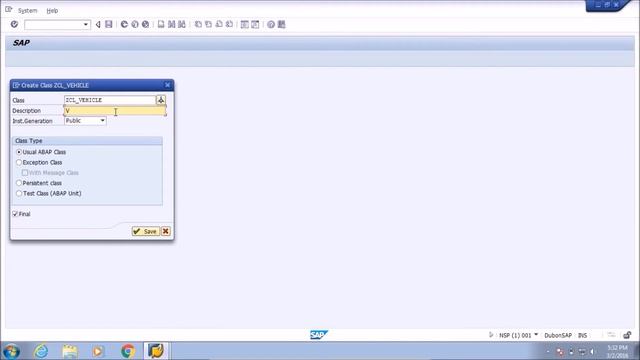Viewport: 640px width, 360px height.
Task: Open File Explorer from taskbar
Action: click(70, 351)
